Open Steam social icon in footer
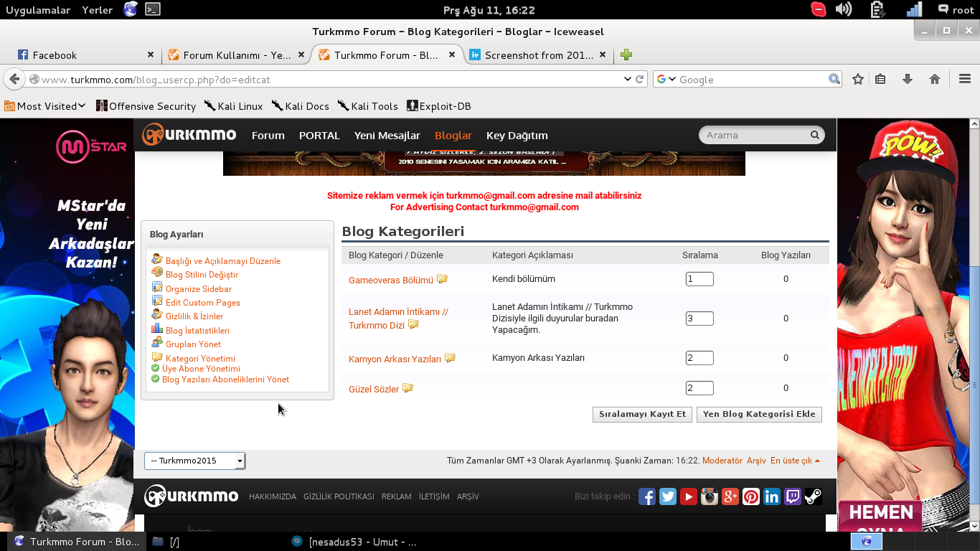This screenshot has height=551, width=980. [814, 496]
